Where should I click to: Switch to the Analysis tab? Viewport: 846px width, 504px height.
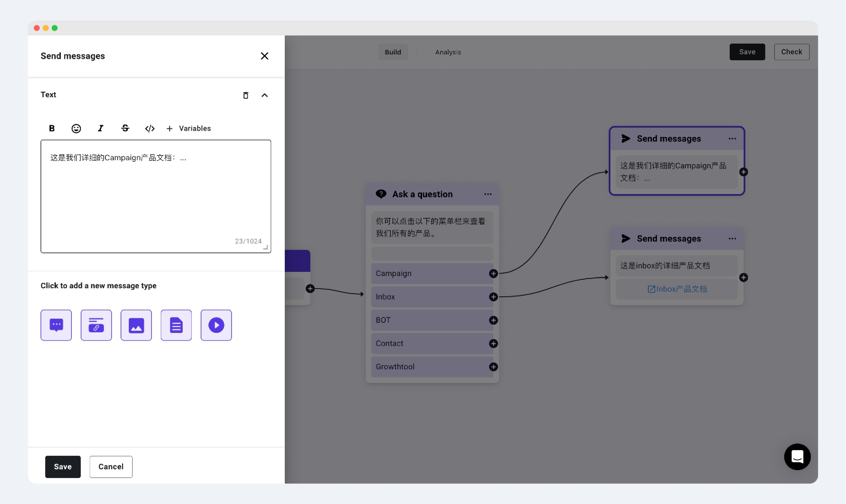tap(448, 52)
